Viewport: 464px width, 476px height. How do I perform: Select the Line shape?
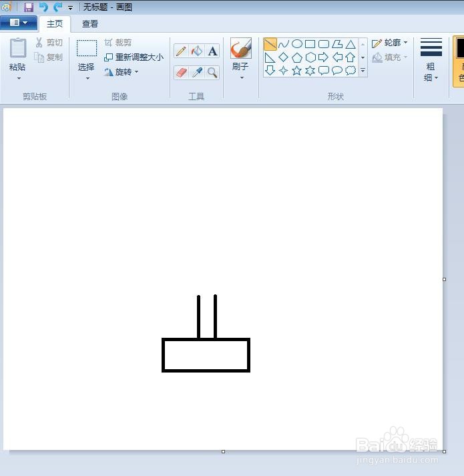270,44
